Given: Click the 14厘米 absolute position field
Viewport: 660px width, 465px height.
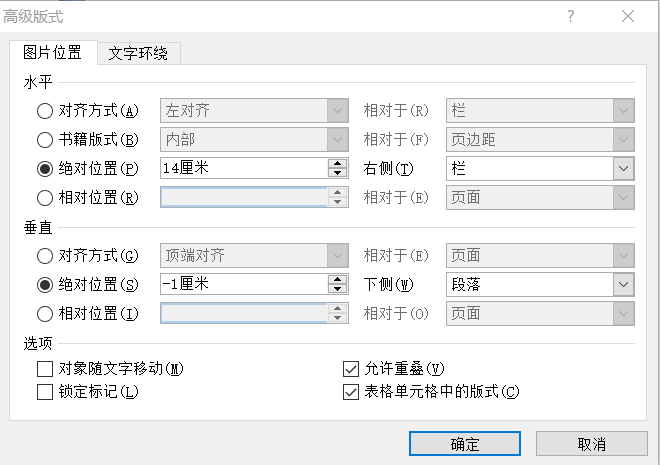Looking at the screenshot, I should pyautogui.click(x=244, y=168).
